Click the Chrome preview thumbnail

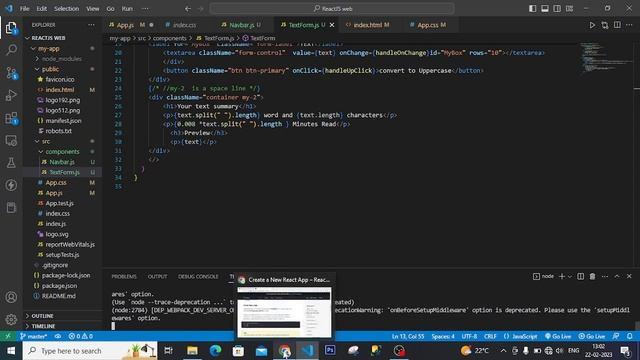click(x=284, y=312)
